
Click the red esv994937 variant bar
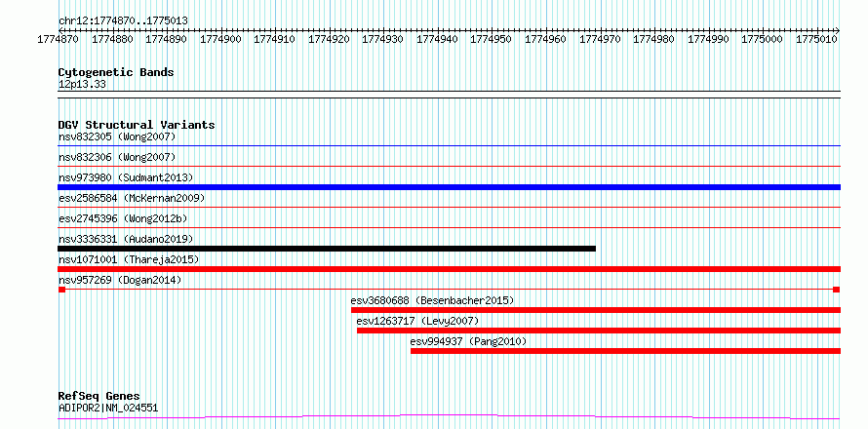coord(625,351)
